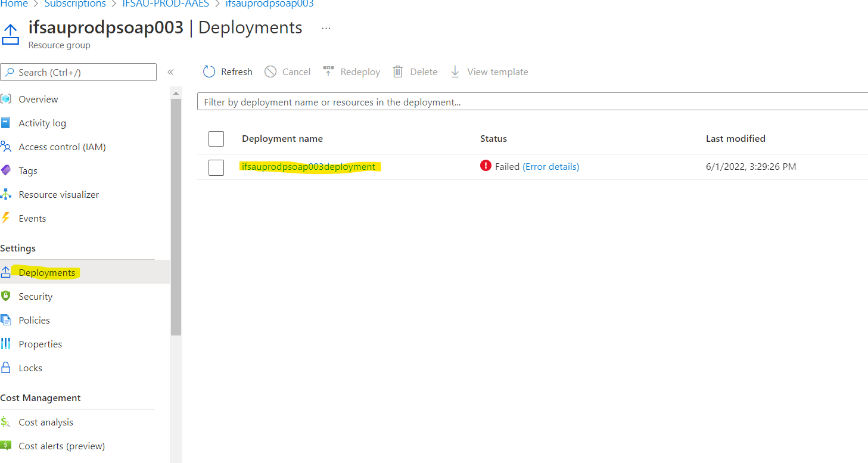Viewport: 868px width, 463px height.
Task: Go to ifsauprodpsoap003 breadcrumb link
Action: 269,4
